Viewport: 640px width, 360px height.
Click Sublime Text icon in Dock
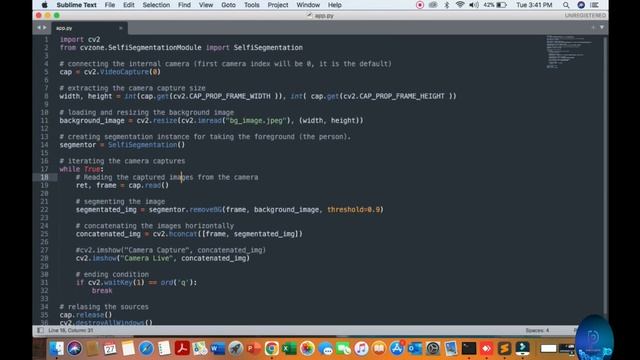coord(504,348)
